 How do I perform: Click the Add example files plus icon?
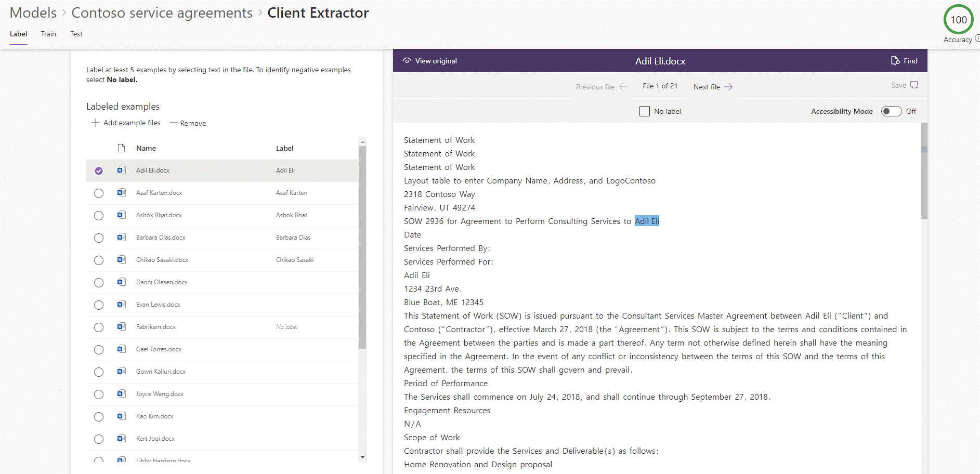pyautogui.click(x=95, y=123)
